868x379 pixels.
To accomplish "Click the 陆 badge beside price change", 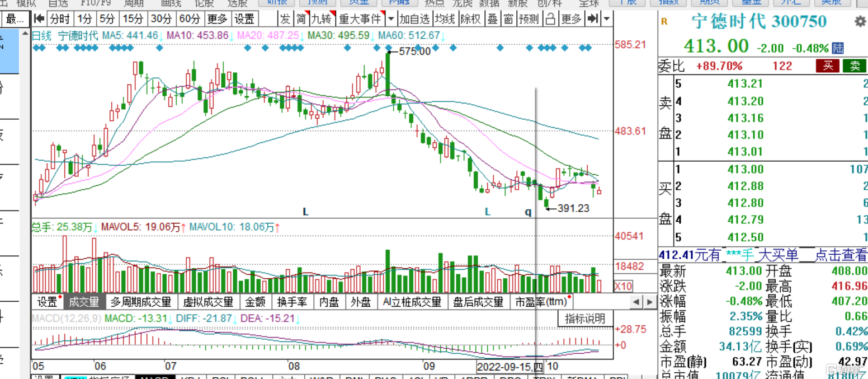I will [x=838, y=47].
